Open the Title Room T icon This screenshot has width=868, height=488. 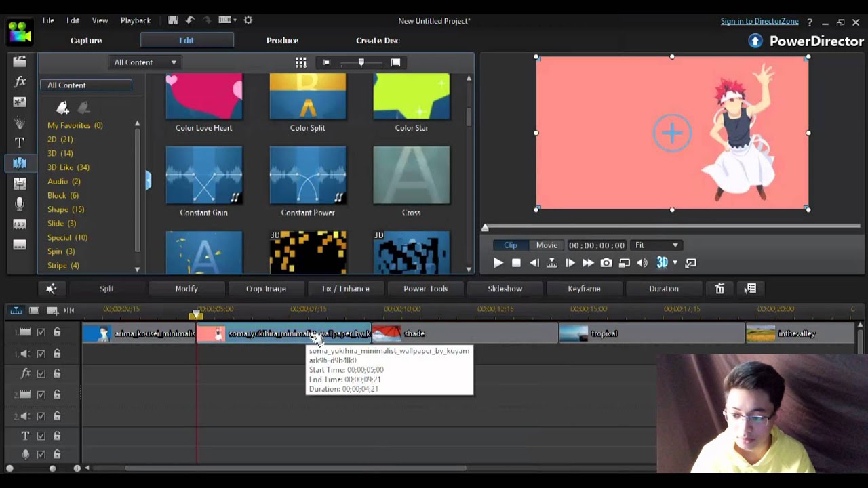[20, 142]
